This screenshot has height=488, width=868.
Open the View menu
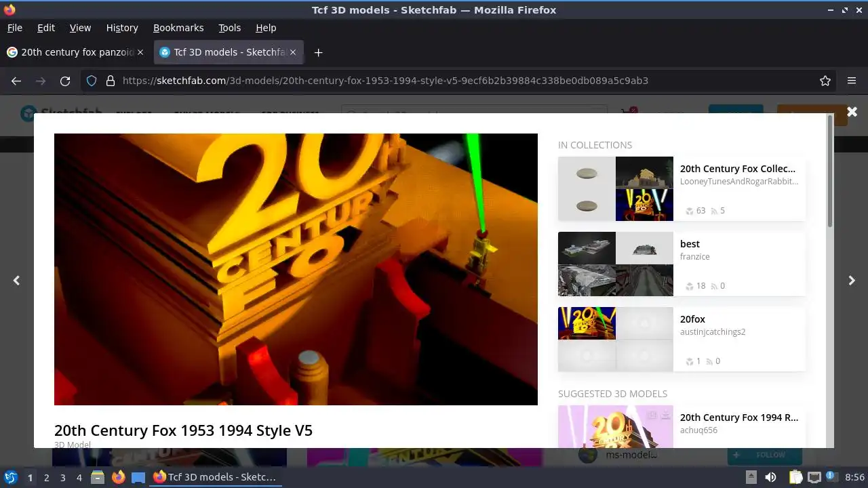(80, 28)
